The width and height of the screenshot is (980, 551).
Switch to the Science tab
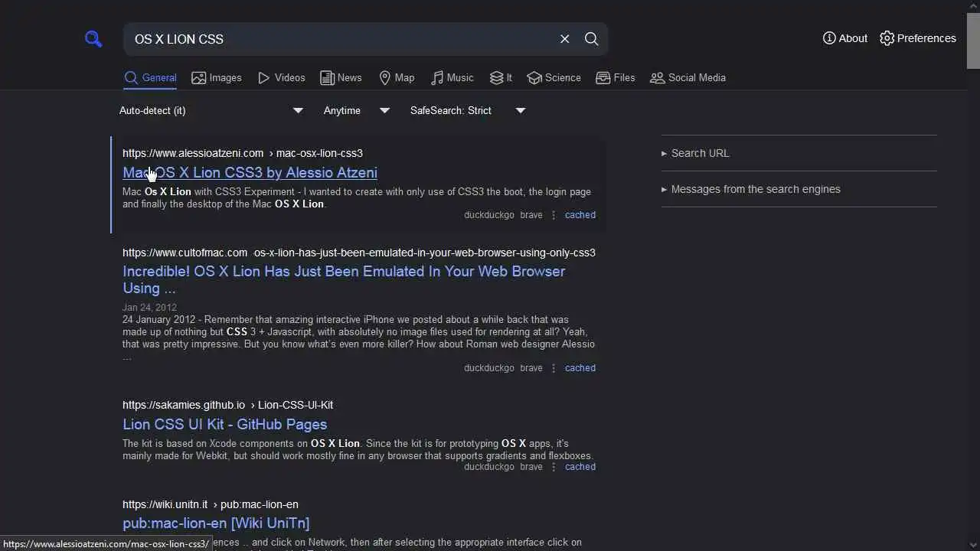click(554, 77)
